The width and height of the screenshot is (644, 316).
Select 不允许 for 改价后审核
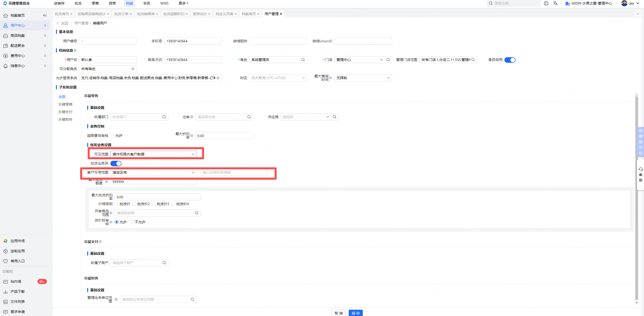pos(132,222)
